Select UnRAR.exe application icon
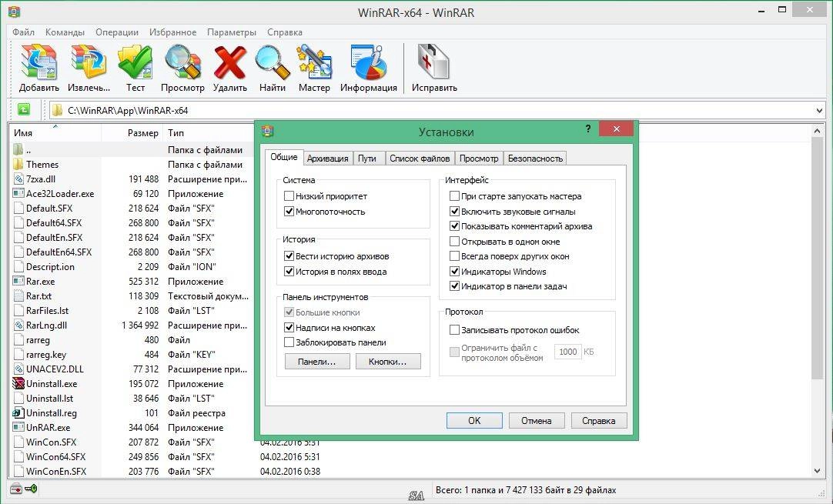 click(x=18, y=427)
